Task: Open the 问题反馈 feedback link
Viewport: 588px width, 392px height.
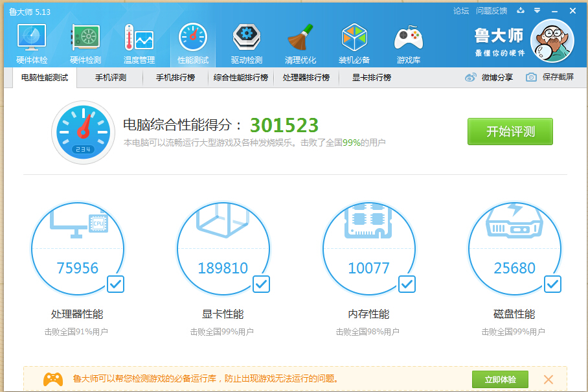Action: (x=492, y=11)
